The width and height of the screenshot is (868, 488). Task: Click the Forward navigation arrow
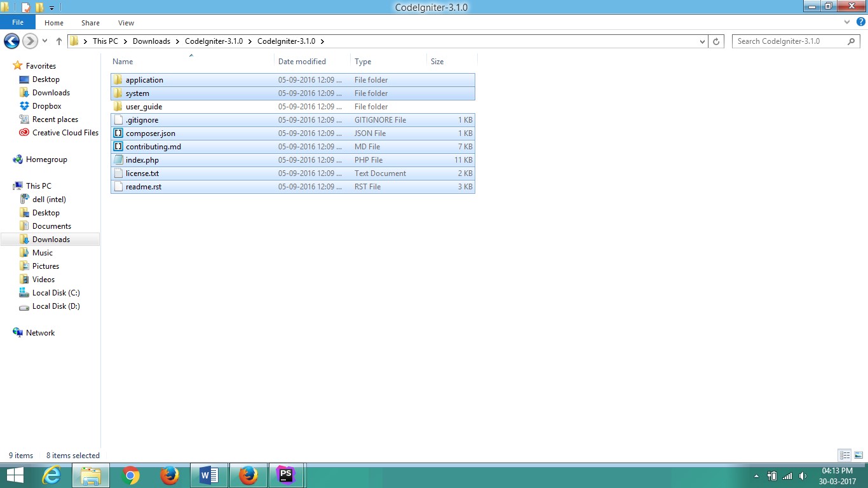point(30,41)
